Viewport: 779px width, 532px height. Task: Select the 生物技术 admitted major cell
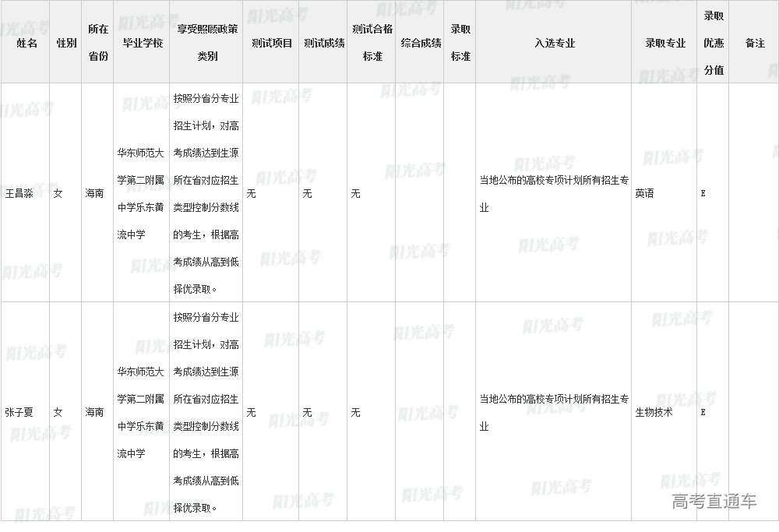click(654, 412)
